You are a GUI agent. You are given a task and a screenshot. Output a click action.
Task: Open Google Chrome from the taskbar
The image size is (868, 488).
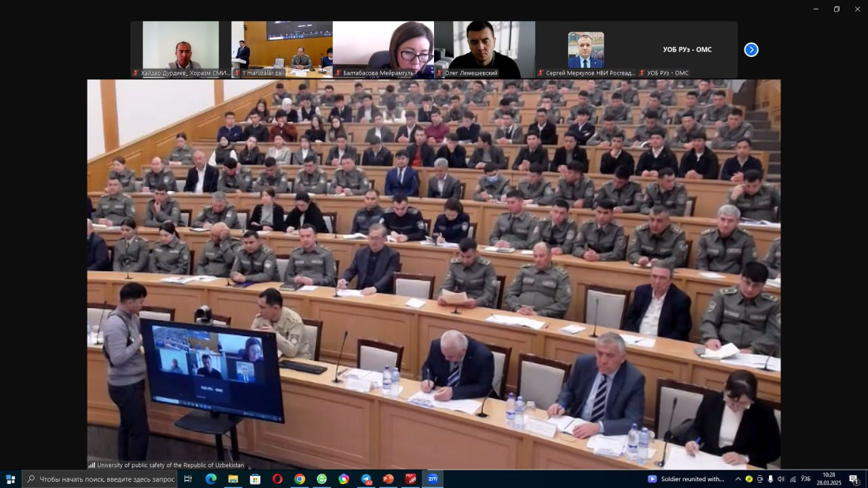[299, 479]
